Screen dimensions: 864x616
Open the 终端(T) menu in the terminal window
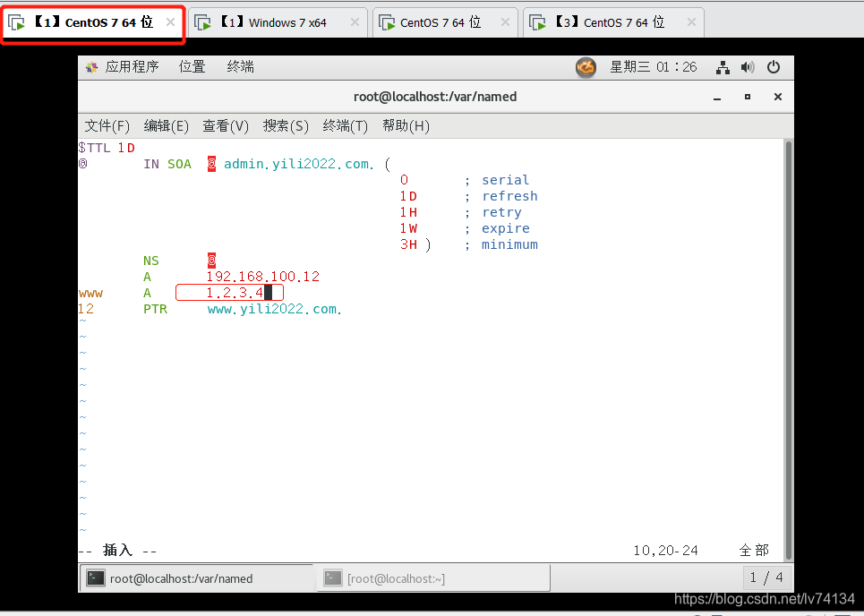(x=345, y=126)
